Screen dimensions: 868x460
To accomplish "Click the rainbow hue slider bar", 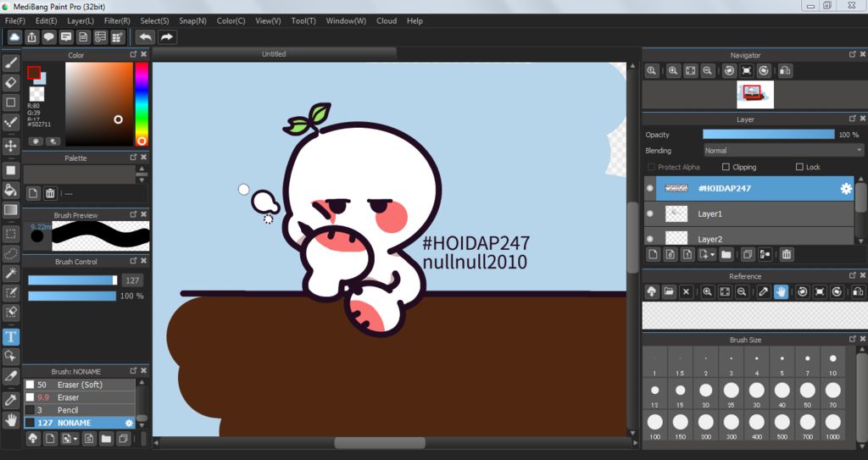I will tap(141, 102).
